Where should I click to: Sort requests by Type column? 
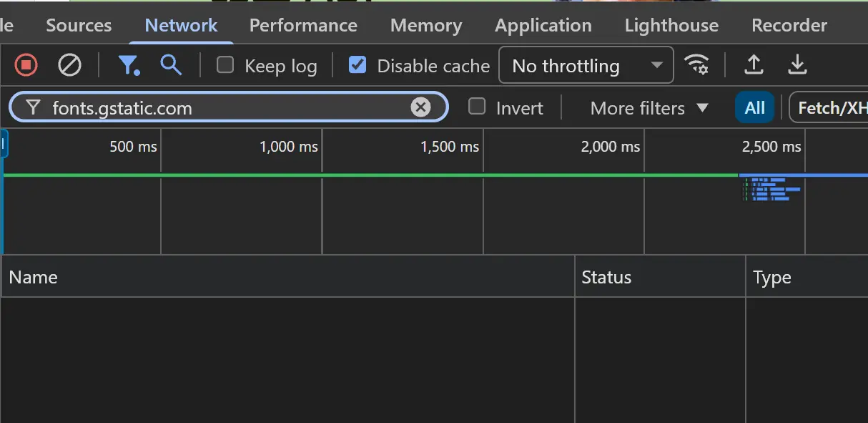coord(807,277)
